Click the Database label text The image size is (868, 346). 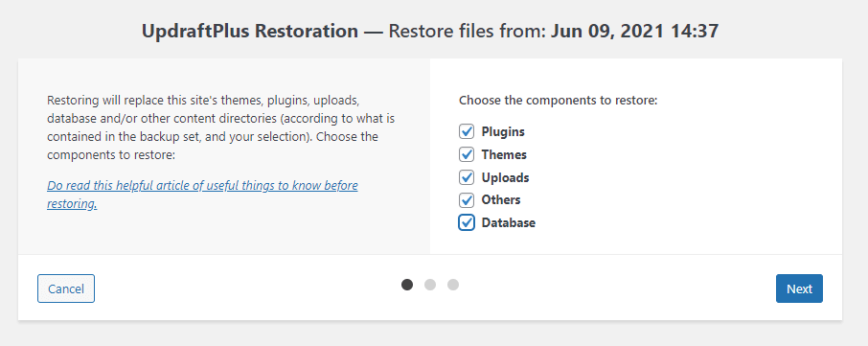[508, 222]
